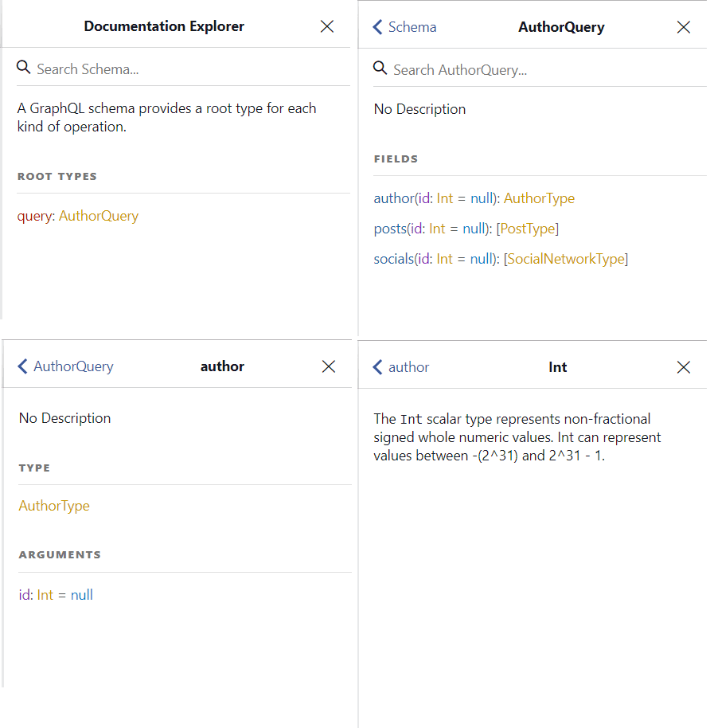Open the posts field entry
Viewport: 710px width, 728px height.
(390, 229)
